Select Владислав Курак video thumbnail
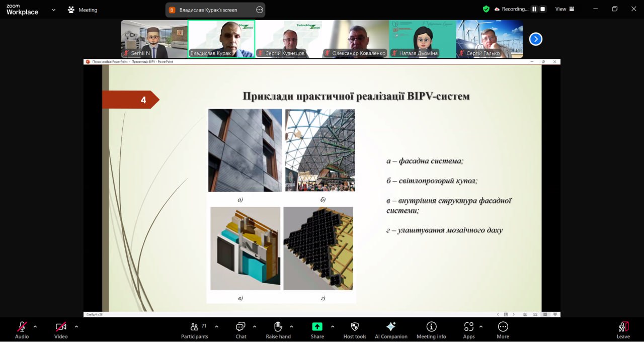 (x=221, y=39)
